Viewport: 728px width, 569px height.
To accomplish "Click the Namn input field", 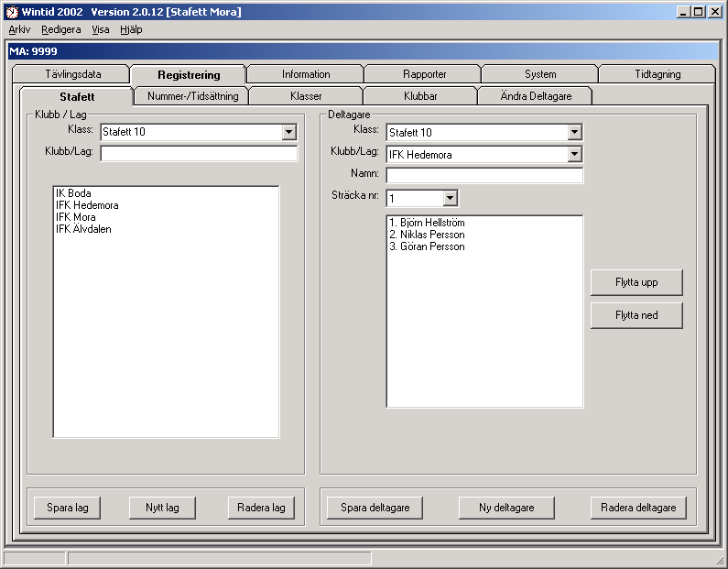I will click(x=484, y=176).
